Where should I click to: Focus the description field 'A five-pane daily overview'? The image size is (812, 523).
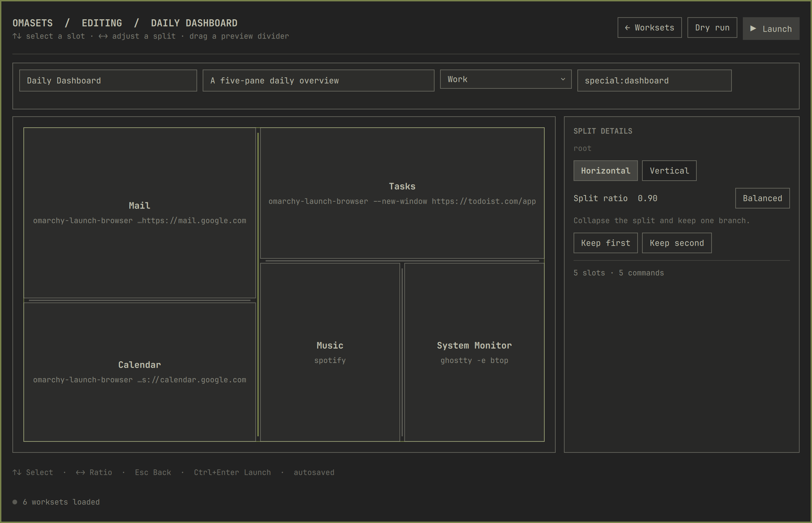pyautogui.click(x=318, y=81)
